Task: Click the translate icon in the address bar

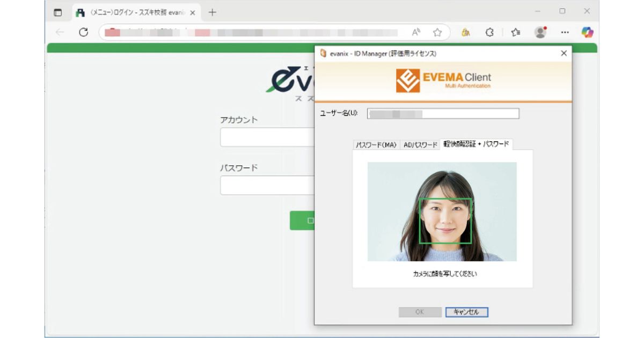Action: coord(466,32)
